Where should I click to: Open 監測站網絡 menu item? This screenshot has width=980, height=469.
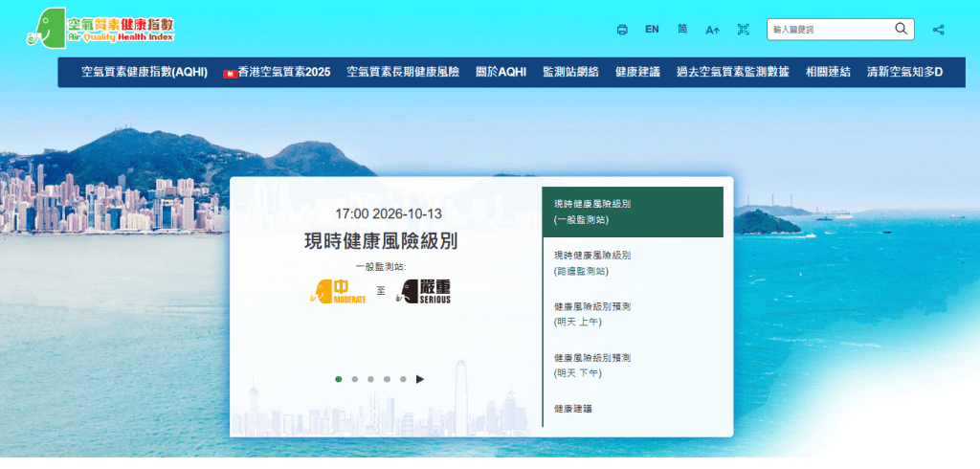570,72
